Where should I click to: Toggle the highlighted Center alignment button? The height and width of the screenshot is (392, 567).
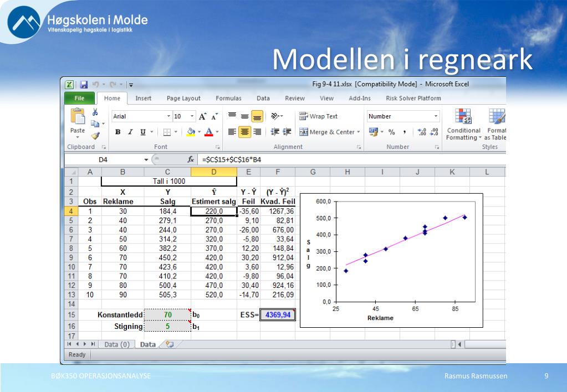click(245, 132)
